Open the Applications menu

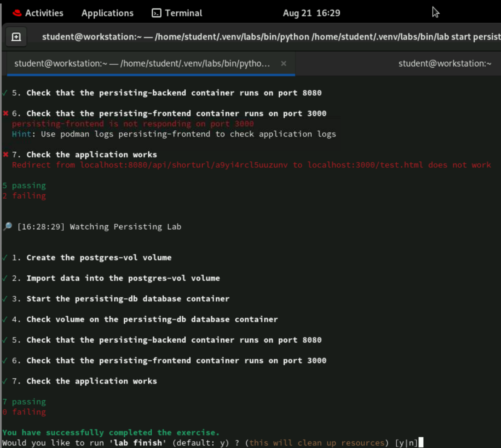pos(107,13)
